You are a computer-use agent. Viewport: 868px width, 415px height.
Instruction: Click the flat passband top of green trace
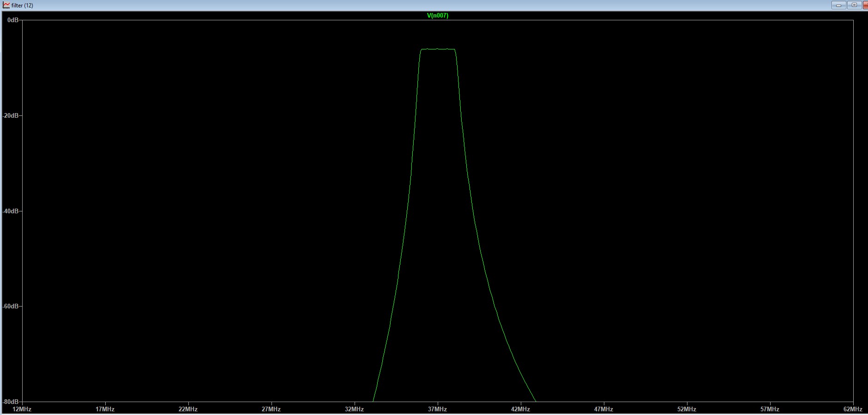tap(438, 49)
